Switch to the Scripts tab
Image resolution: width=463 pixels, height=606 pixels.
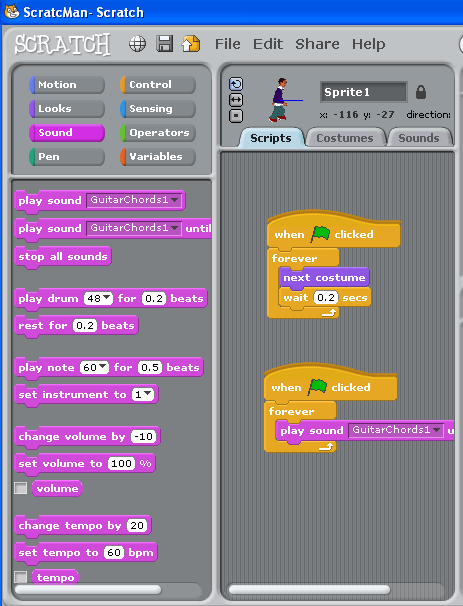point(271,138)
